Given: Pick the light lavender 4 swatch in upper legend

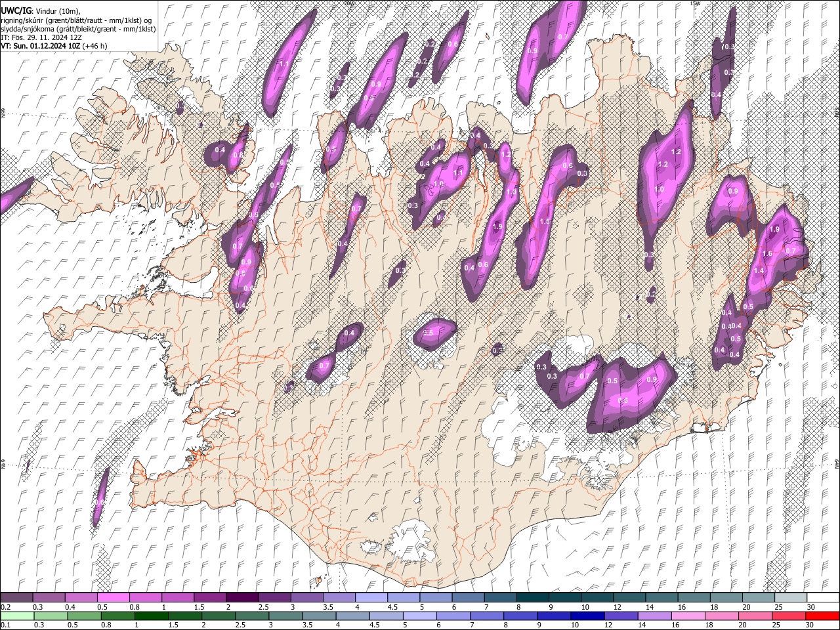Looking at the screenshot, I should tap(371, 597).
